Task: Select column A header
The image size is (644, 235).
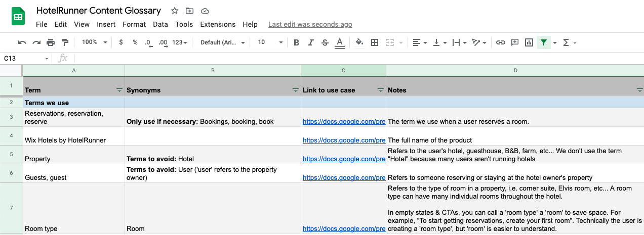Action: (74, 70)
